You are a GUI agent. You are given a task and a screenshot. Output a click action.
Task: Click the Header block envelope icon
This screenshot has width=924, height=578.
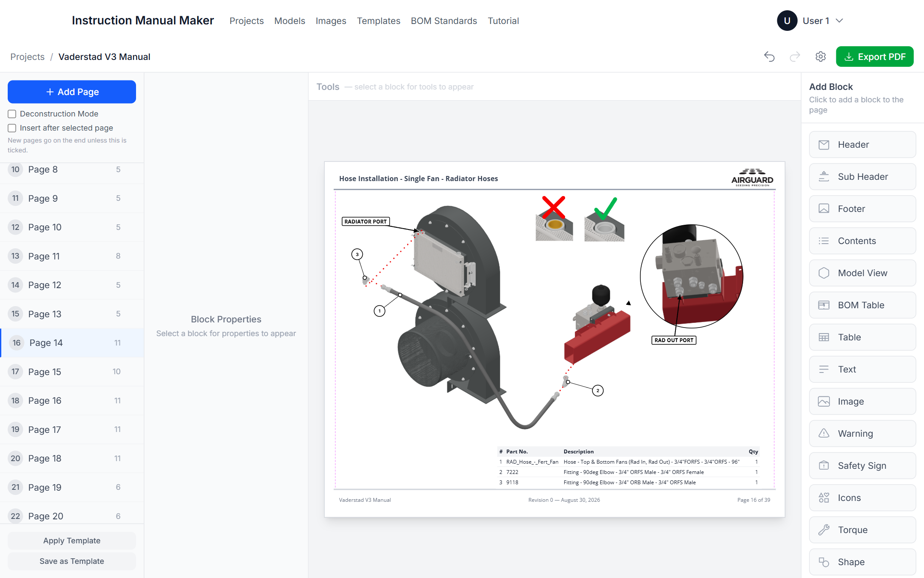(x=824, y=145)
